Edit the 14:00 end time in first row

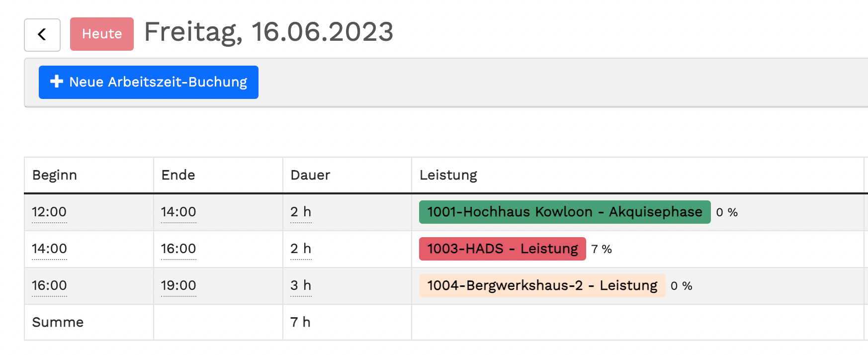point(178,212)
